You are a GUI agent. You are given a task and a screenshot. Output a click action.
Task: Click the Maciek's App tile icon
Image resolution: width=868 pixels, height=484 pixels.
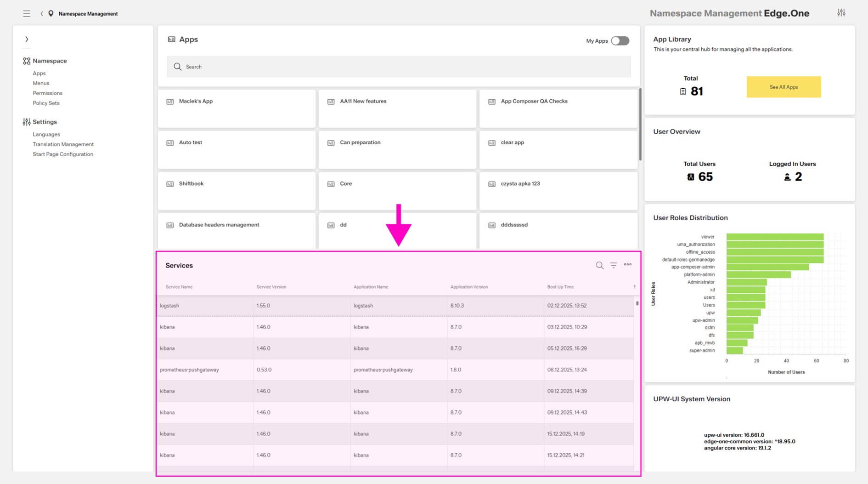pos(170,102)
